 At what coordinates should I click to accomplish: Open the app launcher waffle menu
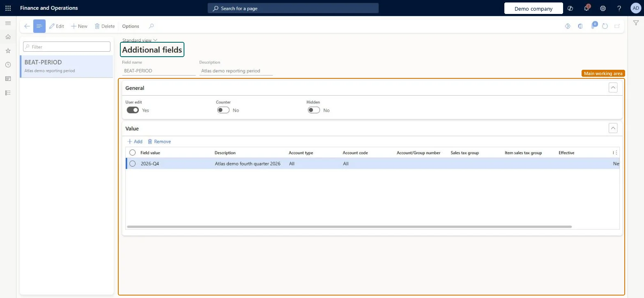[x=8, y=8]
